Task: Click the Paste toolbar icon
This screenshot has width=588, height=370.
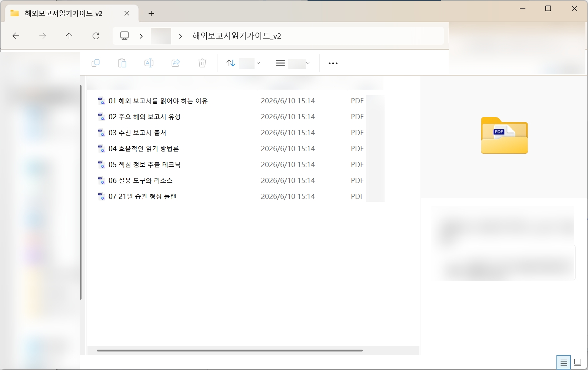Action: click(x=122, y=63)
